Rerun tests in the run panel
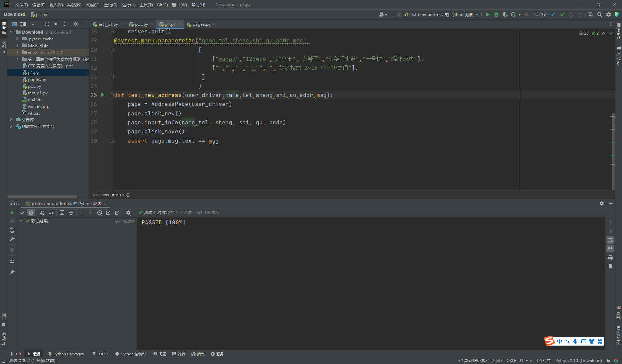 [x=12, y=213]
